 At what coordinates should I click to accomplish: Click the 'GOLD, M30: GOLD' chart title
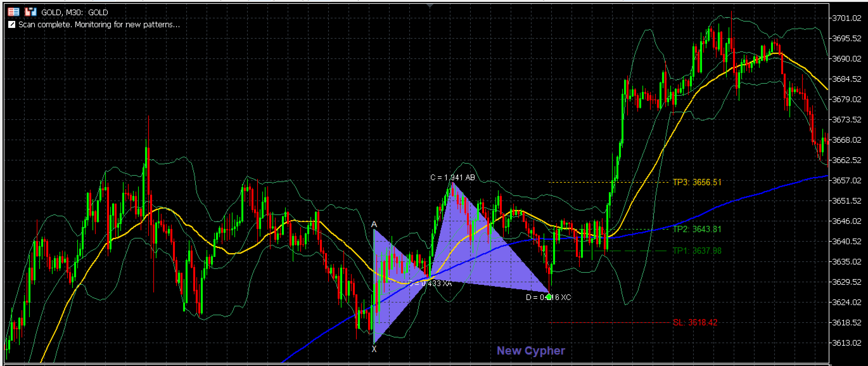point(75,12)
